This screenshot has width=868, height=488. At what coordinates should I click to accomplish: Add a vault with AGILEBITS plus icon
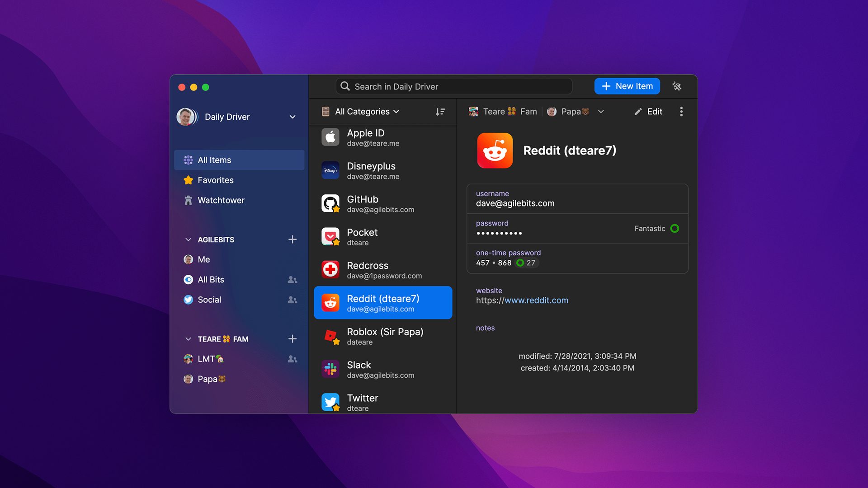pos(292,239)
